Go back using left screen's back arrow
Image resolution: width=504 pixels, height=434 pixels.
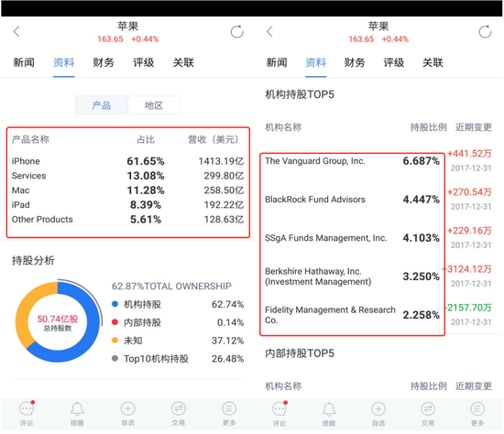pyautogui.click(x=16, y=31)
